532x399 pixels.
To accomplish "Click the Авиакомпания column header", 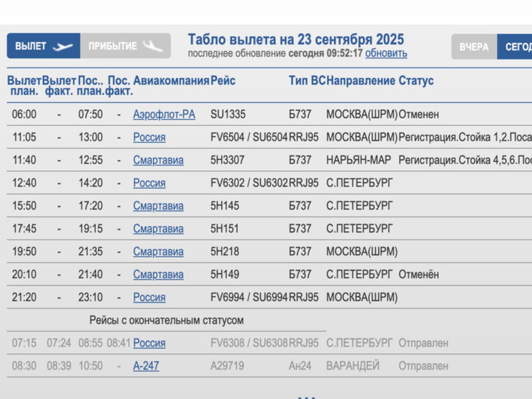I will pos(171,81).
